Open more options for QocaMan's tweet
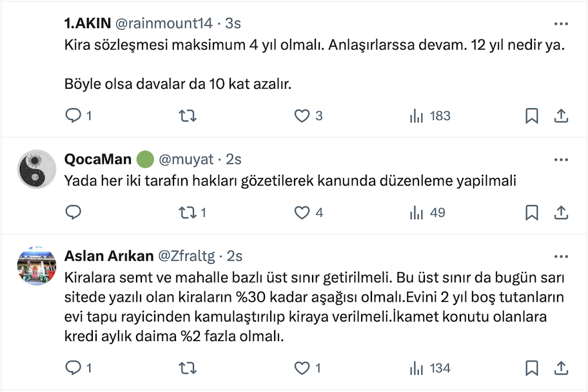Screen dimensions: 588x392 [562, 159]
